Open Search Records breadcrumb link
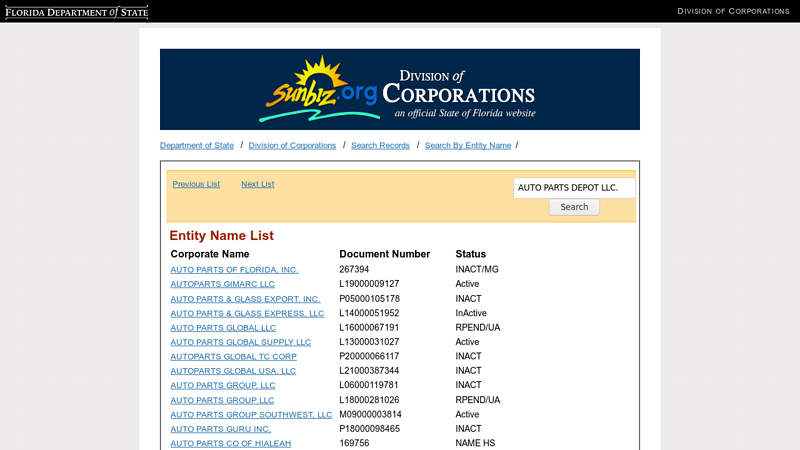Screen dimensions: 800x450 380,145
